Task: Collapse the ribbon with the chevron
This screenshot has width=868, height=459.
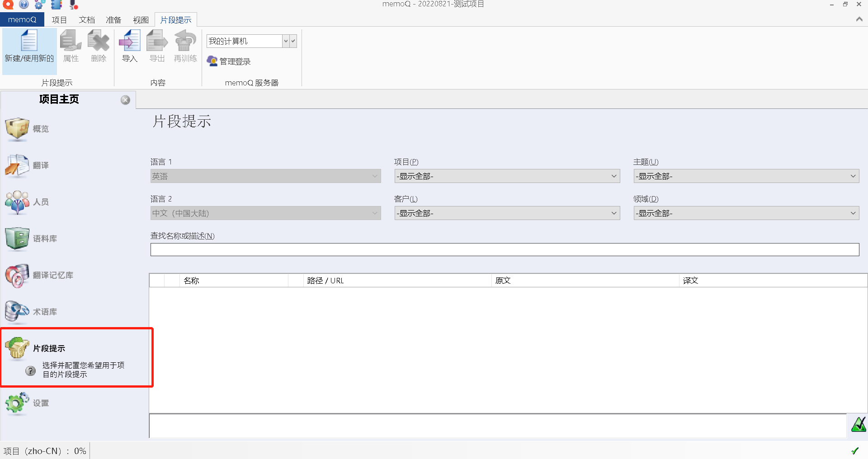Action: coord(859,19)
